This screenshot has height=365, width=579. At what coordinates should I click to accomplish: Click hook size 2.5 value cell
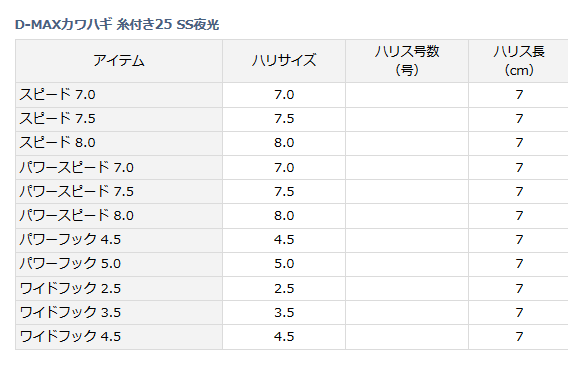[284, 289]
